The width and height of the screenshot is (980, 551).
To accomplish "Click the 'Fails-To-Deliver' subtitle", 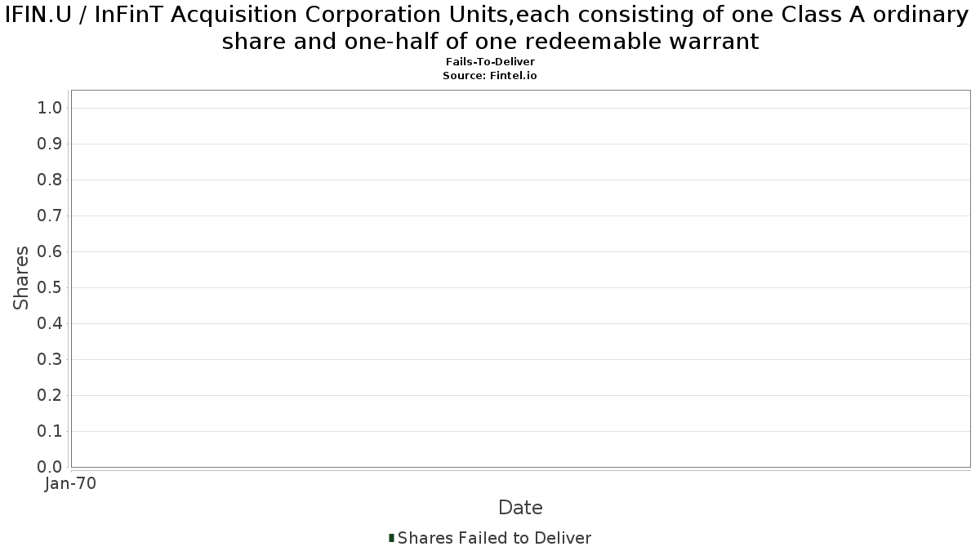I will (x=490, y=62).
